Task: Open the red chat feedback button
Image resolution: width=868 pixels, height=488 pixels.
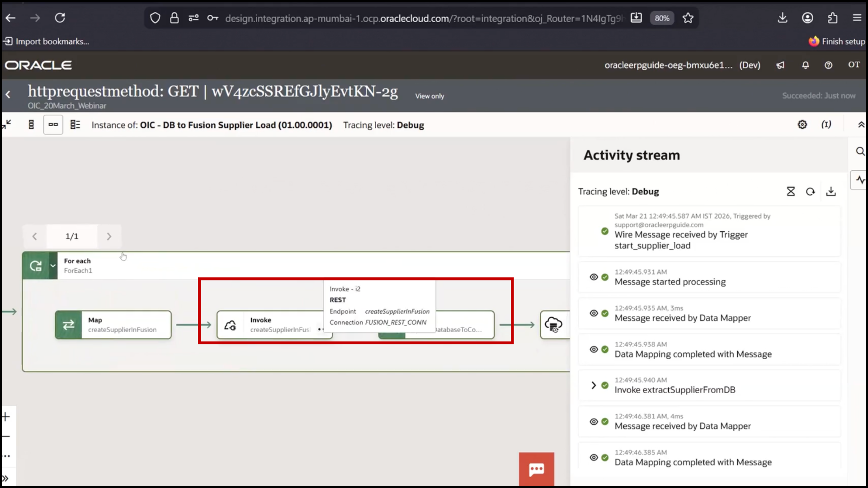Action: click(x=537, y=469)
